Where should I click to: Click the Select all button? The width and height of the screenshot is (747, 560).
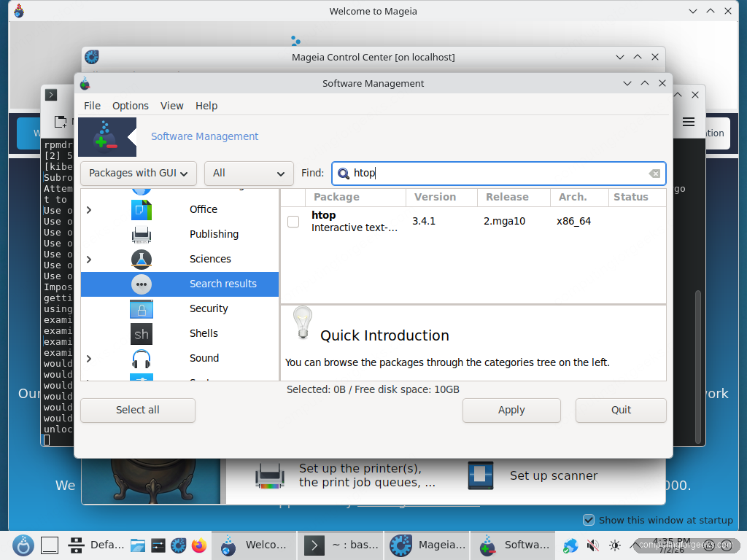tap(138, 411)
